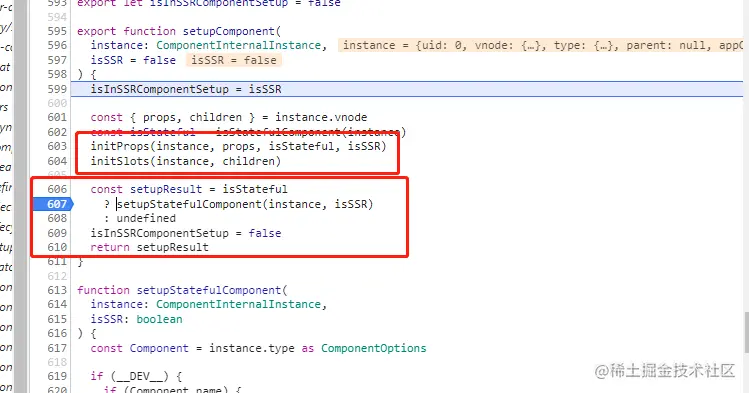
Task: Click 'setupComponent' in the export function line
Action: pos(228,31)
